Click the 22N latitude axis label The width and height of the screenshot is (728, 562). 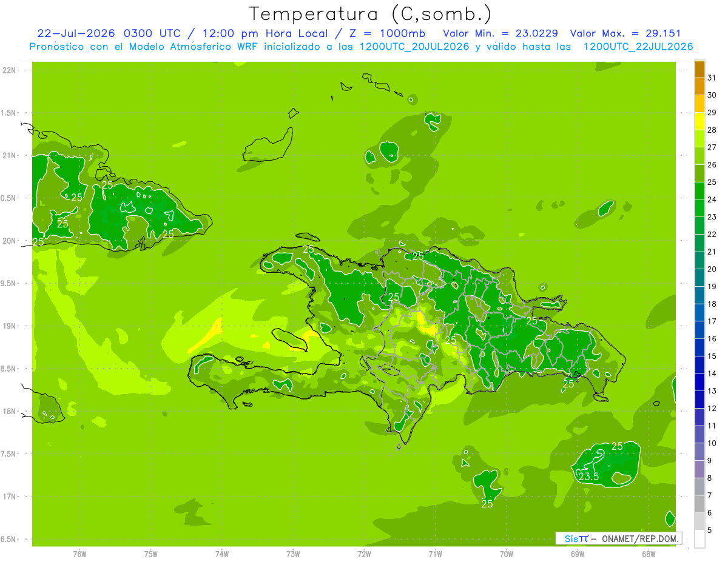pyautogui.click(x=8, y=70)
